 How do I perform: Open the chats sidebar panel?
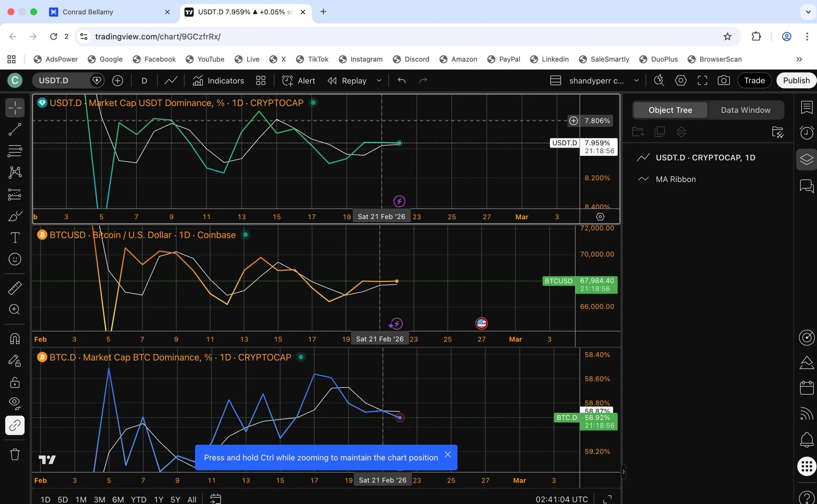coord(807,186)
